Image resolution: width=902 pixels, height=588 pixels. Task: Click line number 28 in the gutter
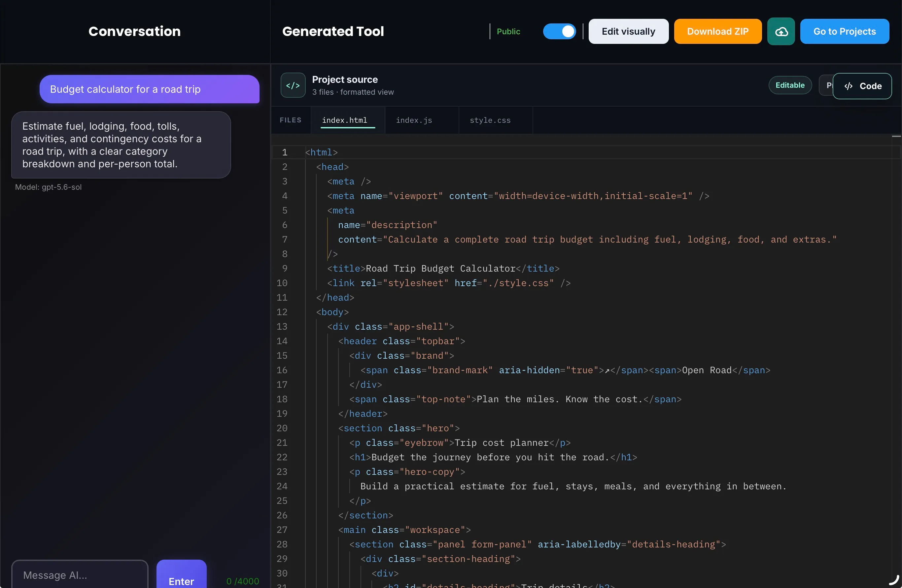[x=282, y=544]
